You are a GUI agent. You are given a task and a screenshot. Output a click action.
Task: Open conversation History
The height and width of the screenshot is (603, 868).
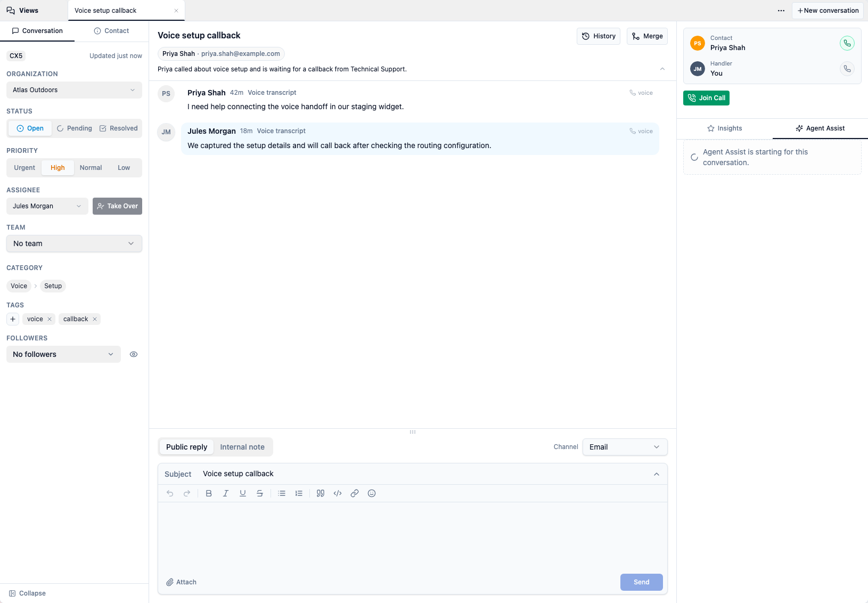coord(599,36)
